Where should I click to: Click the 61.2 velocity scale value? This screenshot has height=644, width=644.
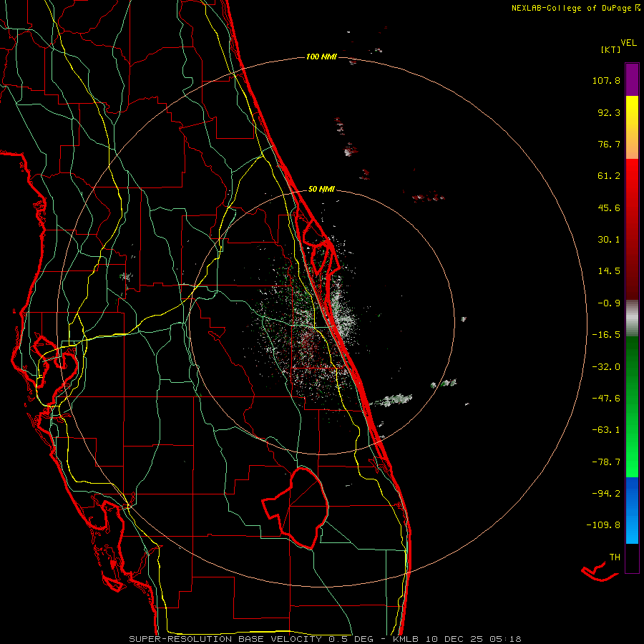coord(609,176)
